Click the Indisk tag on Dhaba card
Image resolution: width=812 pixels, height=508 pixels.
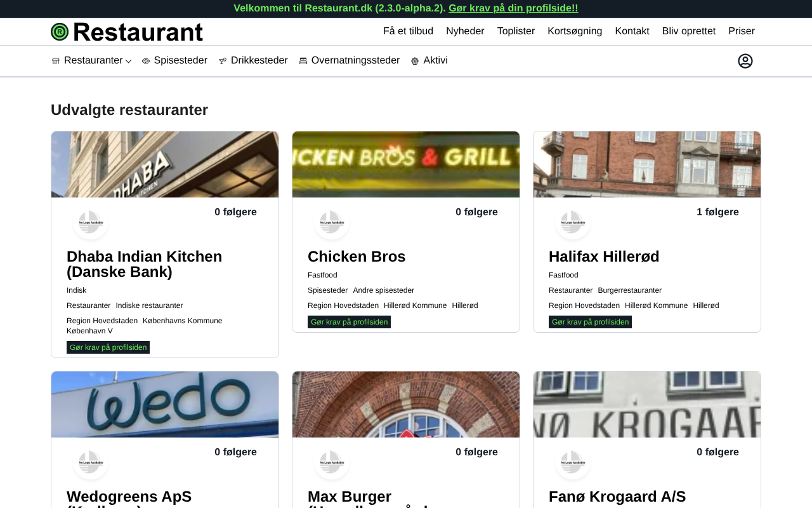[76, 290]
